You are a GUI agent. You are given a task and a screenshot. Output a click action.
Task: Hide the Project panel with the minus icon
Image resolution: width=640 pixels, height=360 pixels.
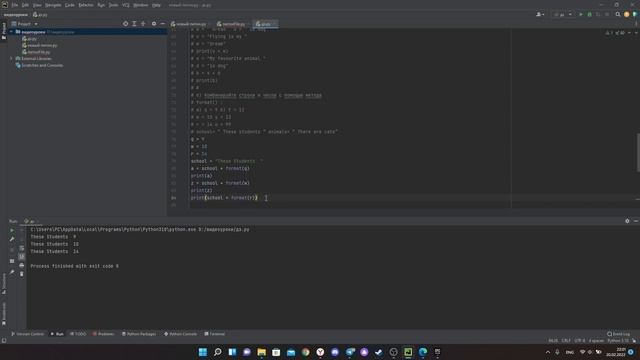click(x=162, y=24)
